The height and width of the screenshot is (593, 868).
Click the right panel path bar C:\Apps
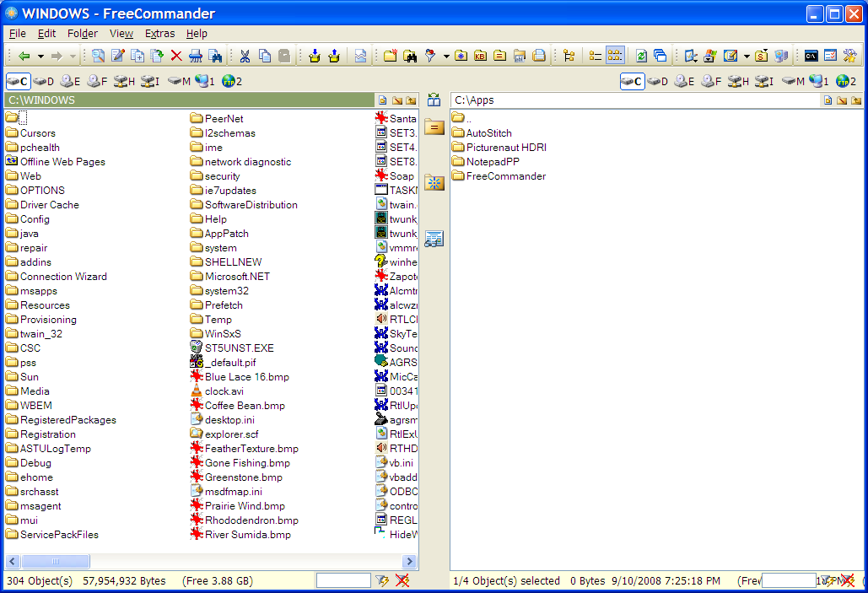635,100
